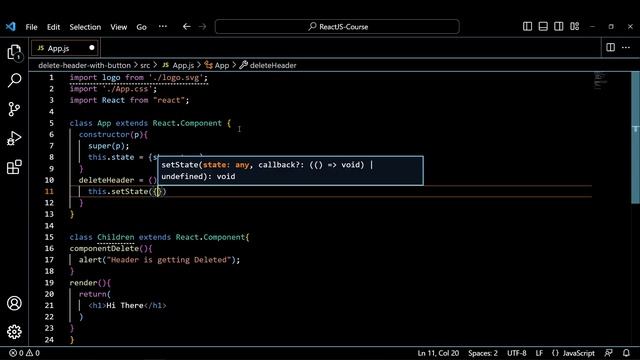Click 'return(' on line 20
The width and height of the screenshot is (640, 360).
95,294
